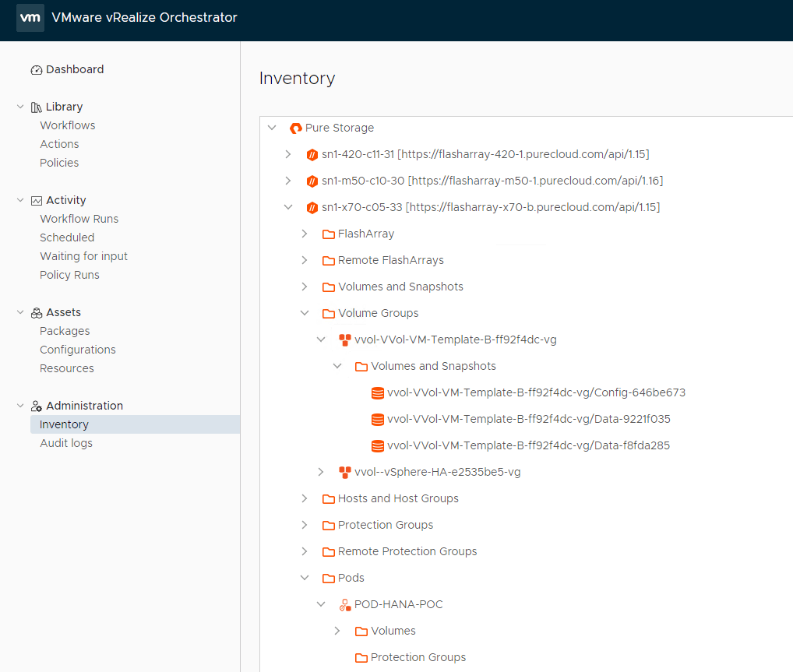The height and width of the screenshot is (672, 793).
Task: Click the Volumes folder icon under POD-HANA-POC
Action: tap(361, 631)
